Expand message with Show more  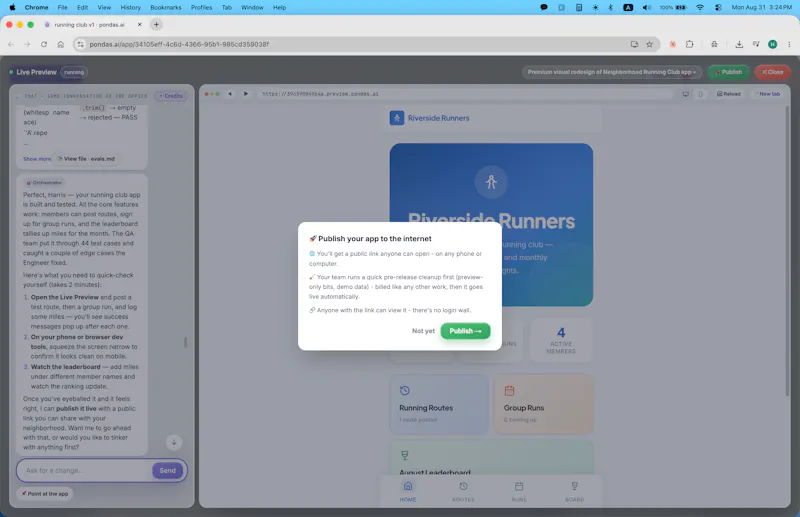click(x=37, y=159)
